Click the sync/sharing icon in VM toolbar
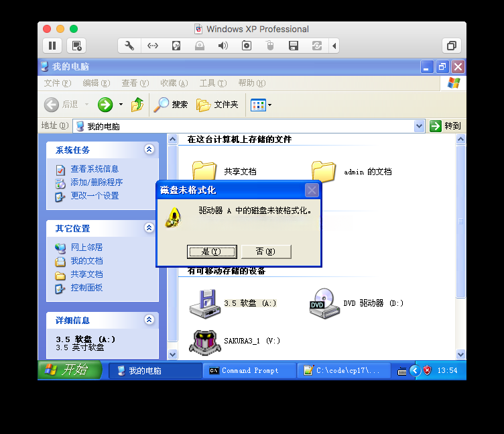 [317, 46]
